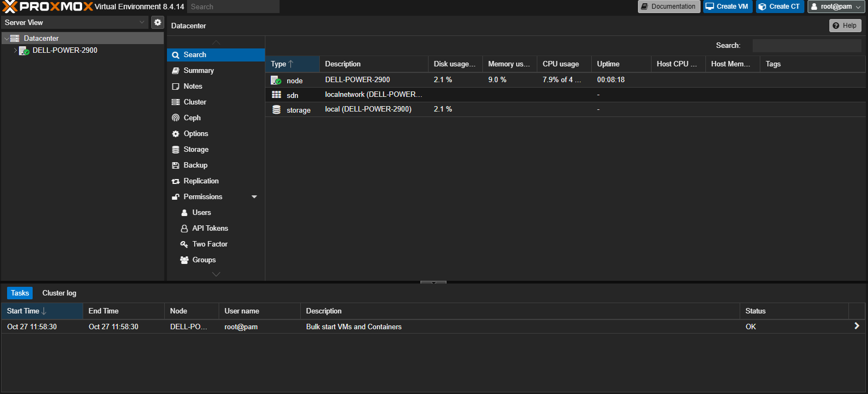The image size is (868, 394).
Task: Click the Proxmox logo icon
Action: (x=11, y=7)
